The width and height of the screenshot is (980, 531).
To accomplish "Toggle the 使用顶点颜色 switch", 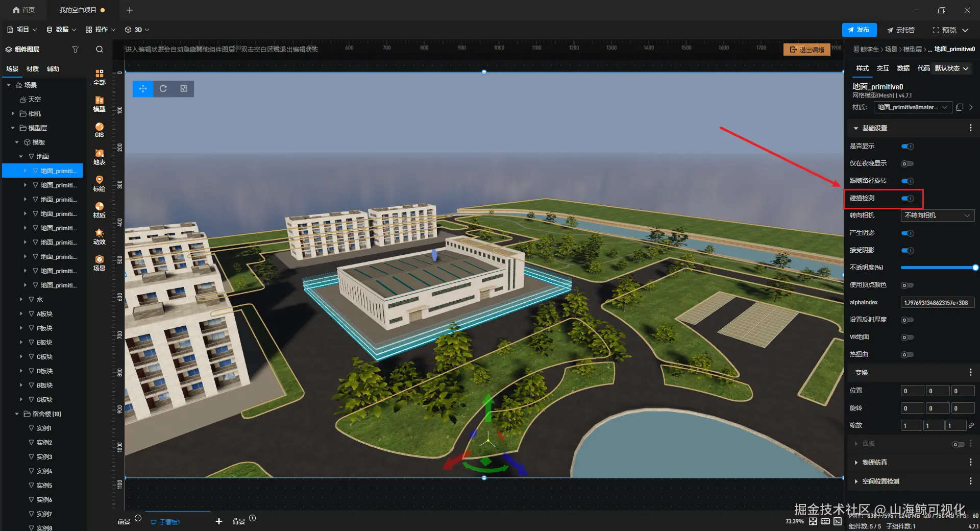I will click(908, 285).
